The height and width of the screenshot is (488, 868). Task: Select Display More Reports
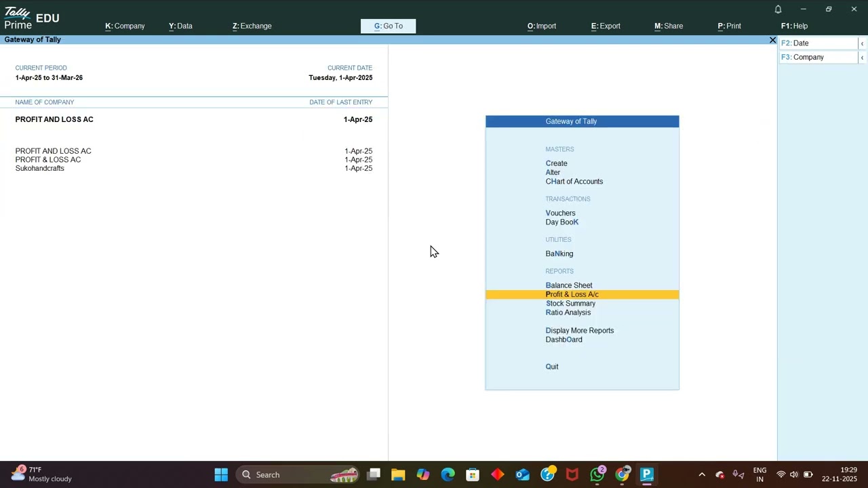[x=580, y=331]
